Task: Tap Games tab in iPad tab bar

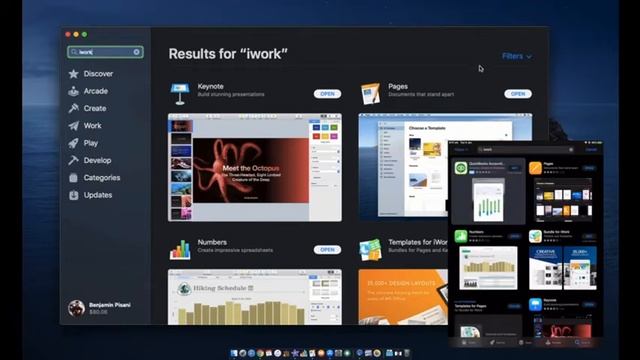Action: (497, 342)
